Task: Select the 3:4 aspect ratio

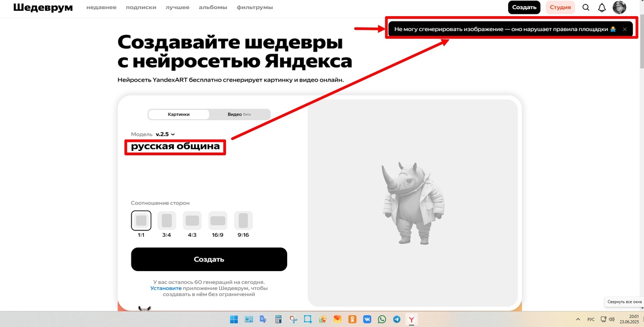Action: [167, 221]
